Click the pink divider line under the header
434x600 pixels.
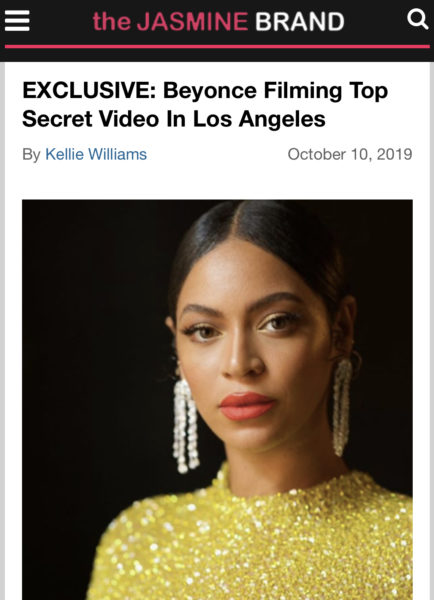tap(217, 47)
